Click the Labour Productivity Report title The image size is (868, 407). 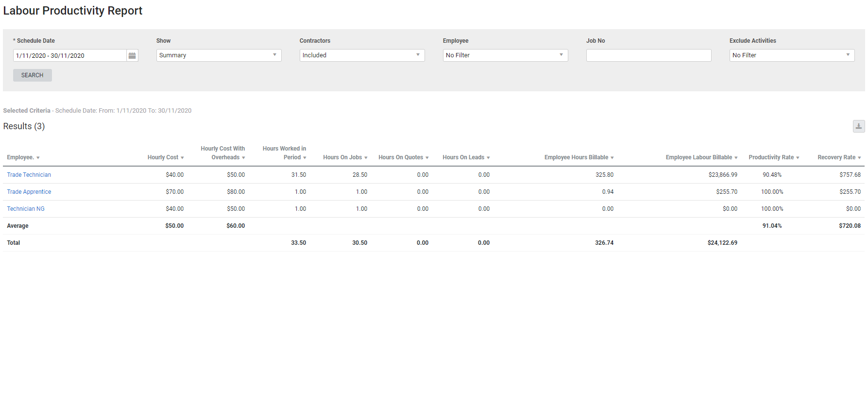[73, 11]
